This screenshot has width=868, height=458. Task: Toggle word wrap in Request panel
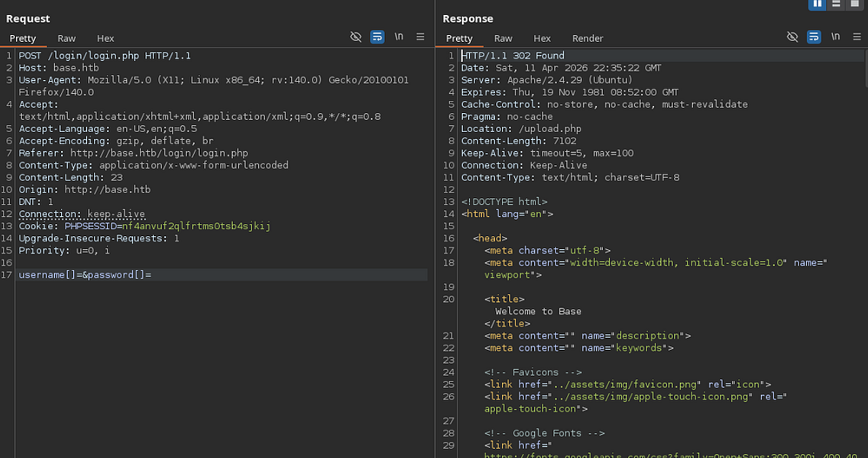[377, 37]
